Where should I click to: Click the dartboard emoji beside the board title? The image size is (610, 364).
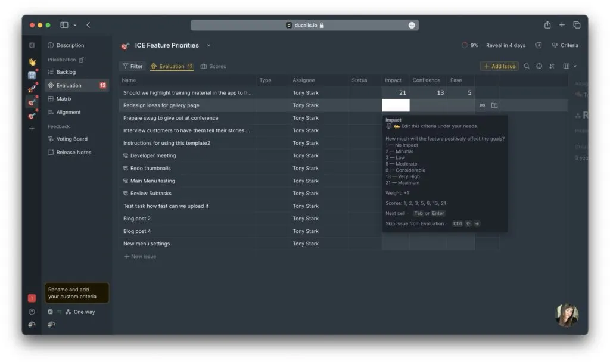click(125, 45)
